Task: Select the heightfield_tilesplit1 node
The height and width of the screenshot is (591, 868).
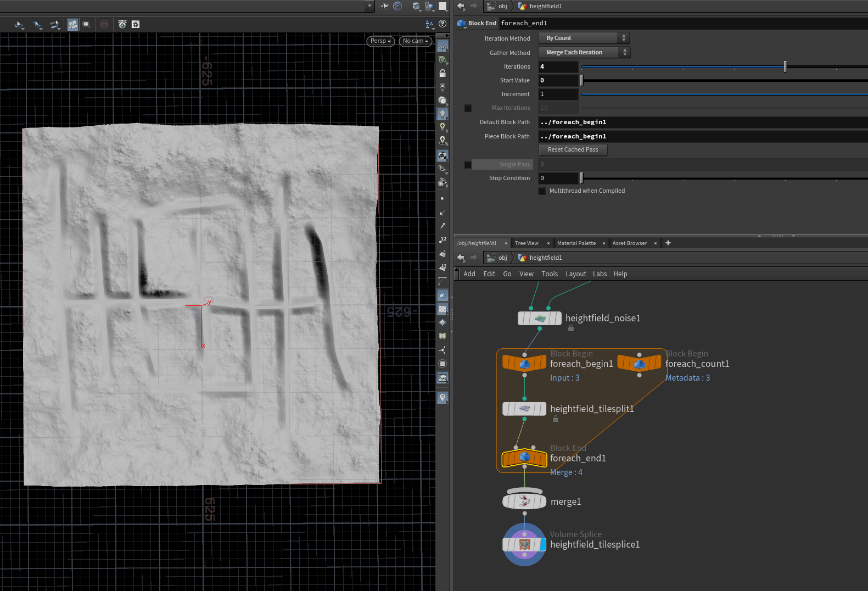Action: pos(524,409)
